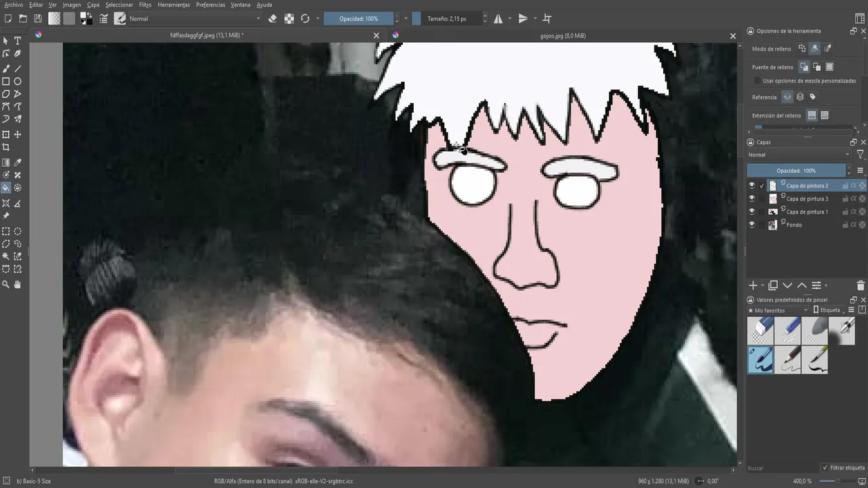868x488 pixels.
Task: Select the Elliptical Selection tool
Action: point(18,231)
